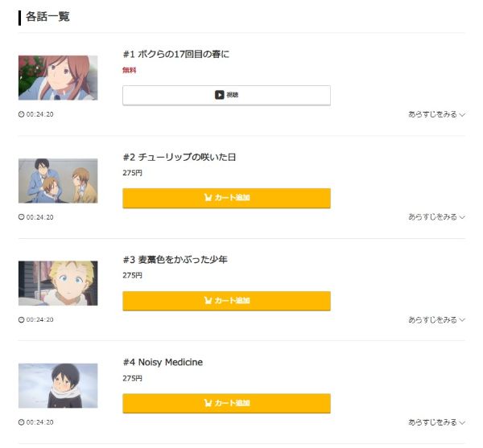Screen dimensions: 483x448
Task: Open episode #1 thumbnail image
Action: point(58,77)
